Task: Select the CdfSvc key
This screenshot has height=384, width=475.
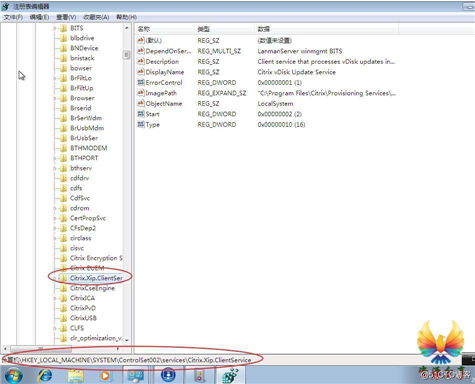Action: point(80,198)
